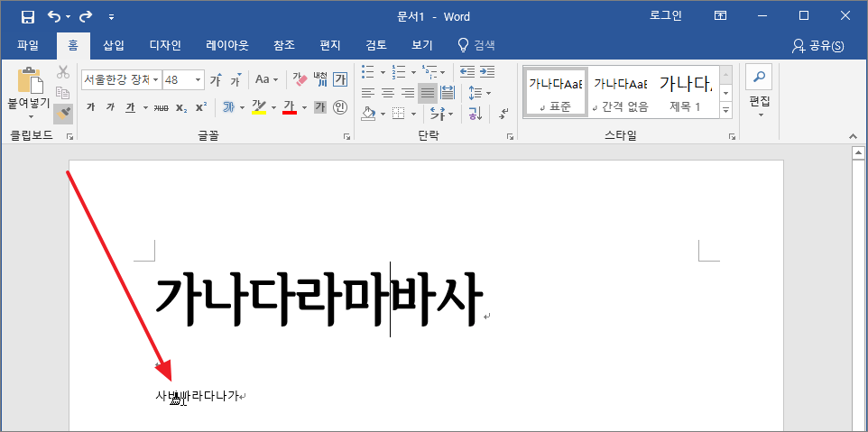868x432 pixels.
Task: Expand the font color picker arrow
Action: pyautogui.click(x=304, y=107)
